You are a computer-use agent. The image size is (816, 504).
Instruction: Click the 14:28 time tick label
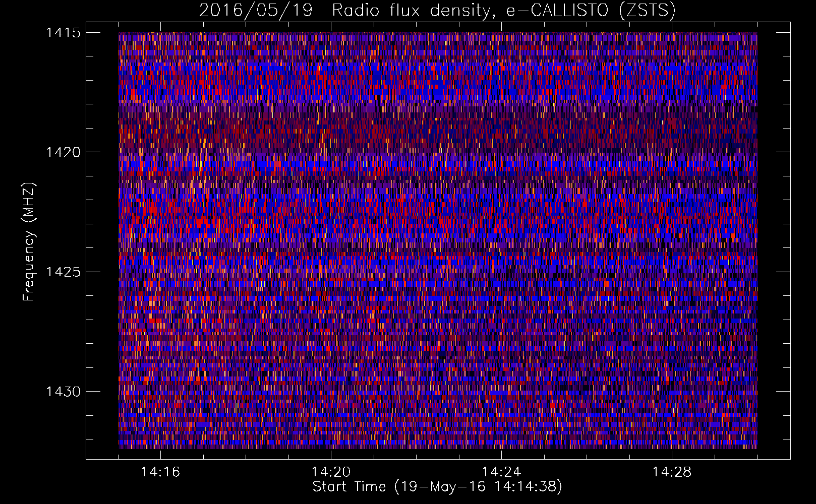click(x=672, y=472)
